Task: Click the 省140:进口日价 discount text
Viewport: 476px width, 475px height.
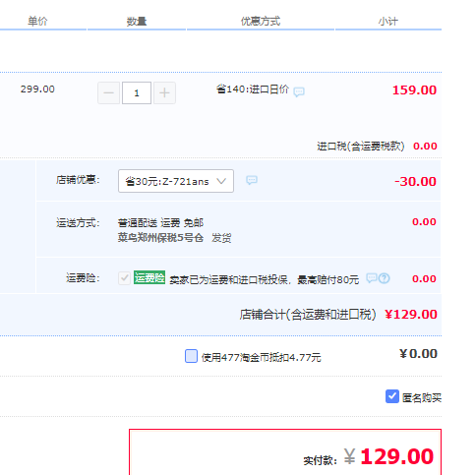Action: coord(253,89)
